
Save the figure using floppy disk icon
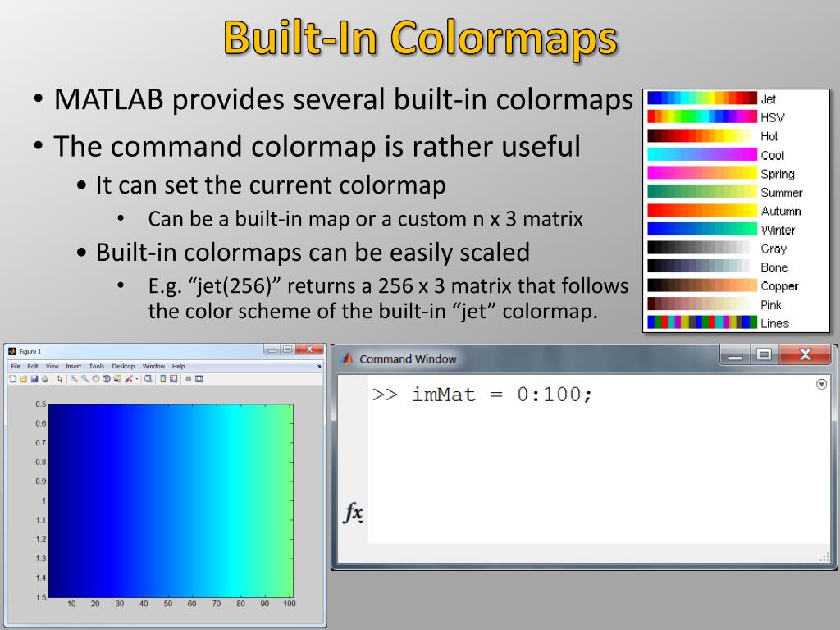[x=34, y=379]
